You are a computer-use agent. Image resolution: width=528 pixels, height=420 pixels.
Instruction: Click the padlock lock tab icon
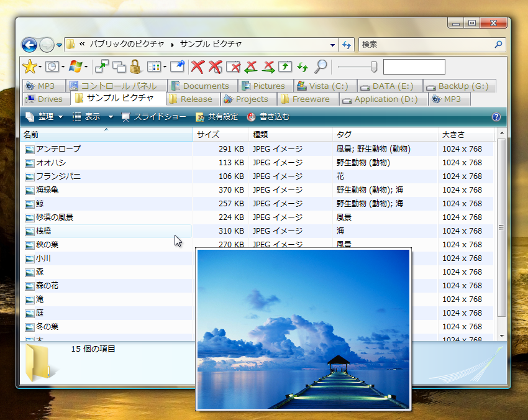coord(135,66)
